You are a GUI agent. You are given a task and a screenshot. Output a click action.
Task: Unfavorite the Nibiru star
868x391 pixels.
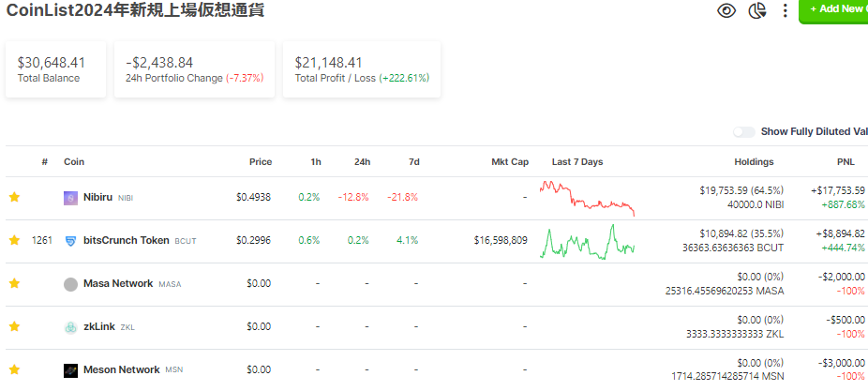coord(14,197)
